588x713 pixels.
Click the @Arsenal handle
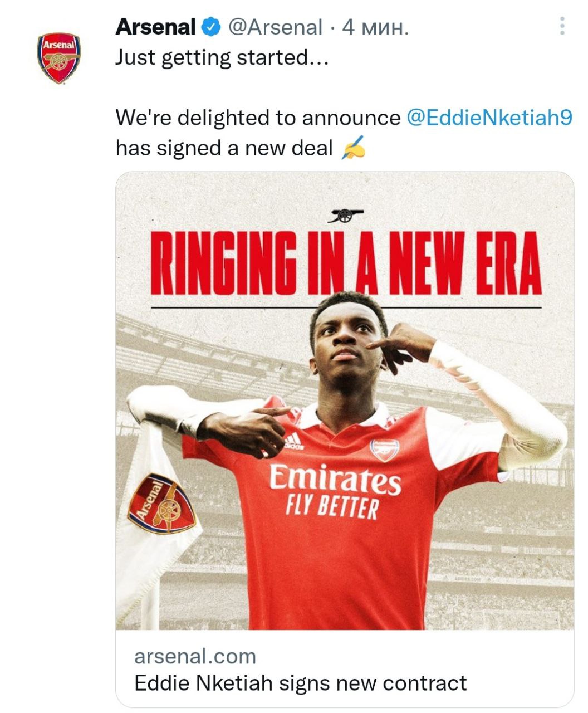pyautogui.click(x=276, y=27)
